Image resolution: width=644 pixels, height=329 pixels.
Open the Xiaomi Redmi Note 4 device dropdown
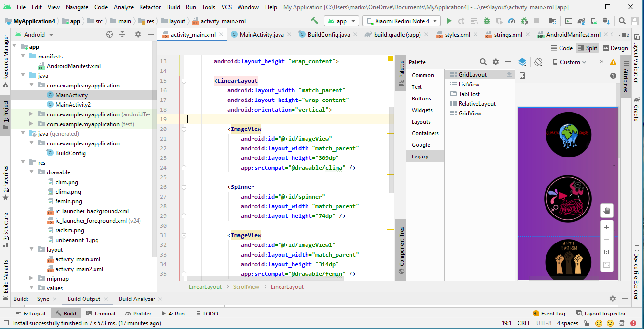pos(401,21)
